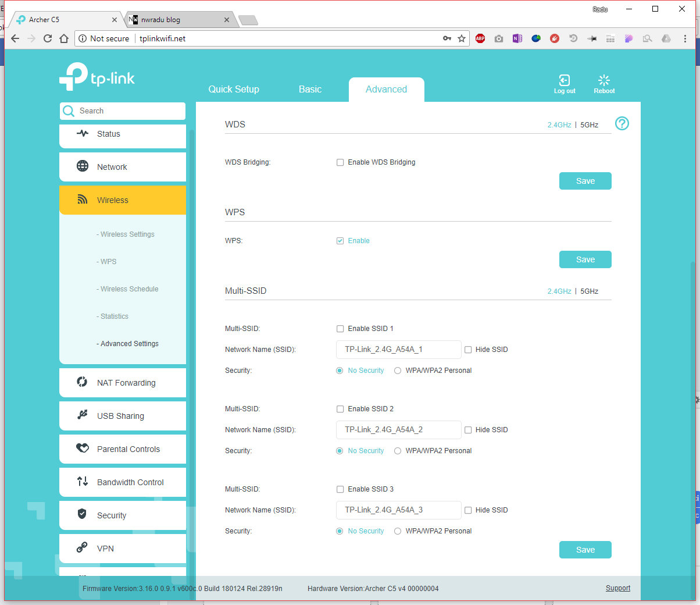Viewport: 700px width, 605px height.
Task: Select WPA/WPA2 Personal for SSID 3
Action: pos(398,531)
